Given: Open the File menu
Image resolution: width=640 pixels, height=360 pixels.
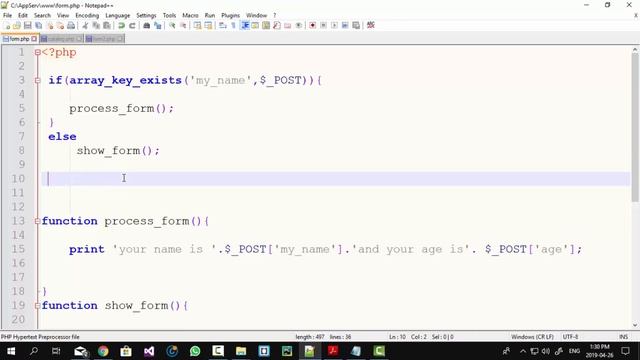Looking at the screenshot, I should click(x=7, y=15).
